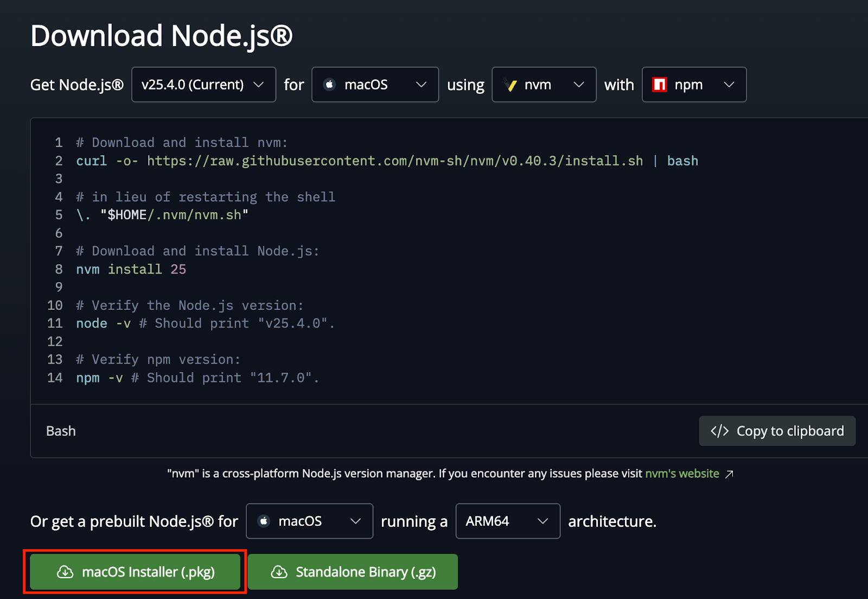Expand the top macOS platform dropdown chevron

point(421,85)
